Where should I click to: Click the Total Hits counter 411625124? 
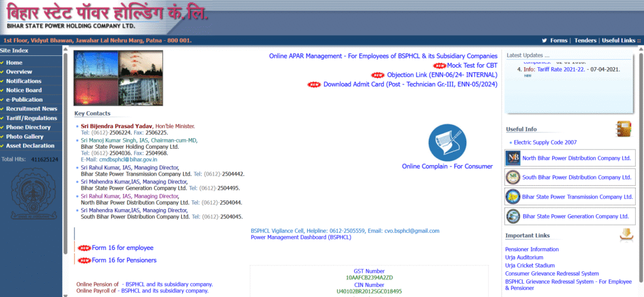click(x=45, y=159)
